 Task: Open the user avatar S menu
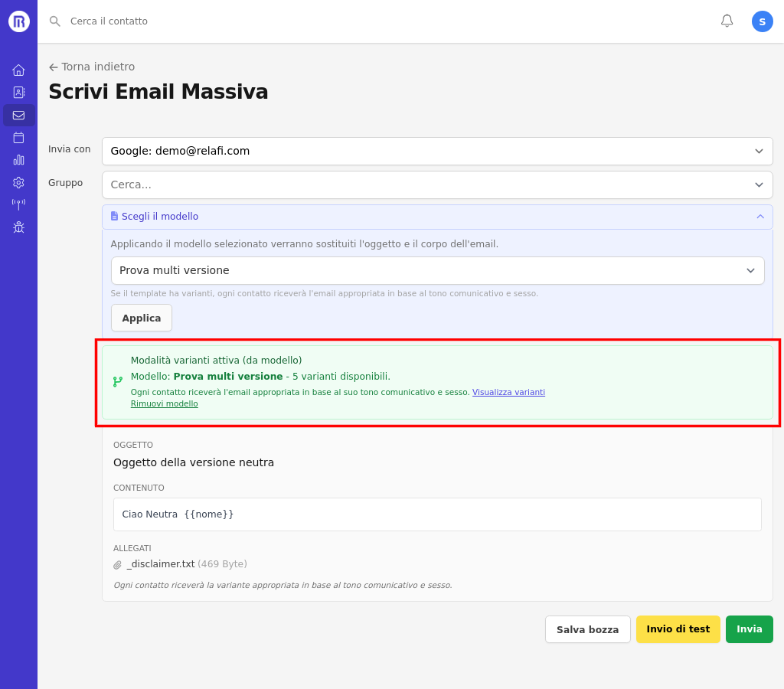pos(762,21)
